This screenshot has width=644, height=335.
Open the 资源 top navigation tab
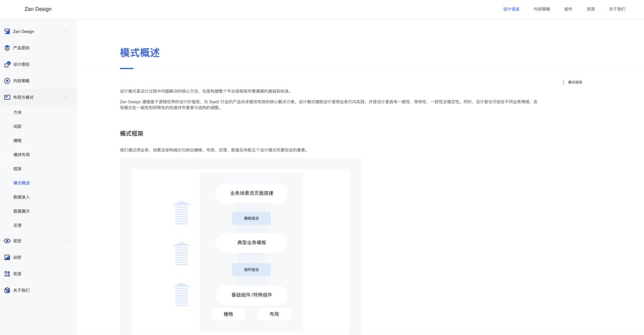point(590,9)
